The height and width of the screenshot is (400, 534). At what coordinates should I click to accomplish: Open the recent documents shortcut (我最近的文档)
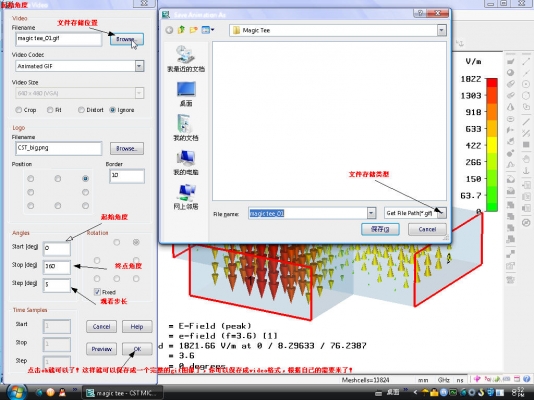[186, 59]
